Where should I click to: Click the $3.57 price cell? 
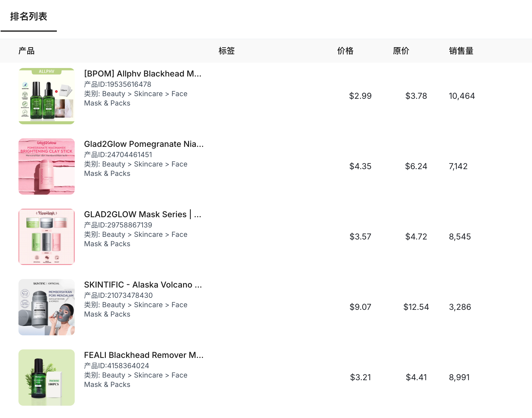coord(360,237)
